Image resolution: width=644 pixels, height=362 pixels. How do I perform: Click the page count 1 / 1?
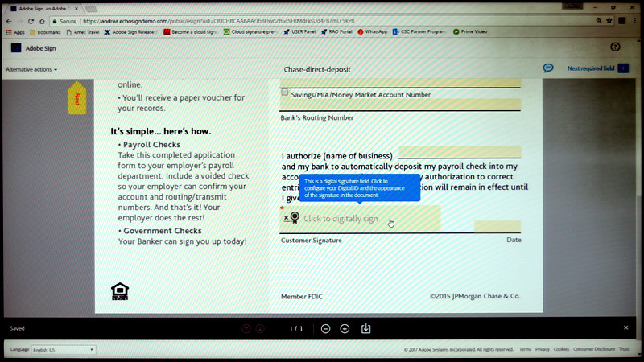pyautogui.click(x=296, y=329)
